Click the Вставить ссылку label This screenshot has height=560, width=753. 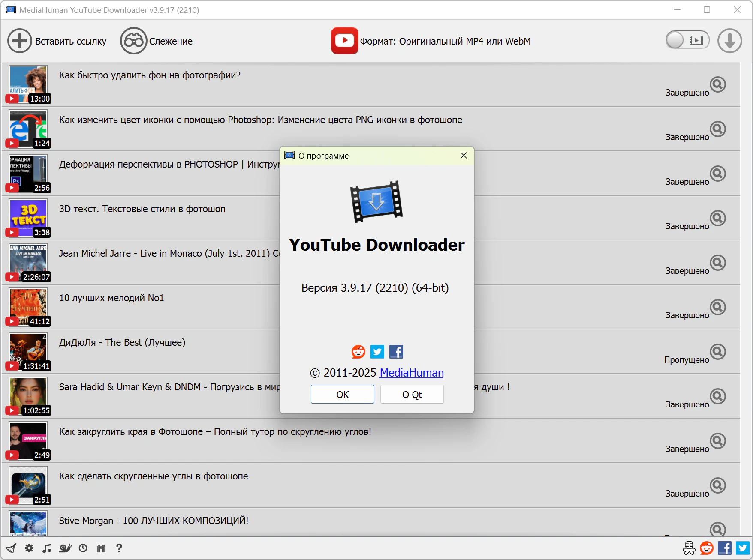71,42
